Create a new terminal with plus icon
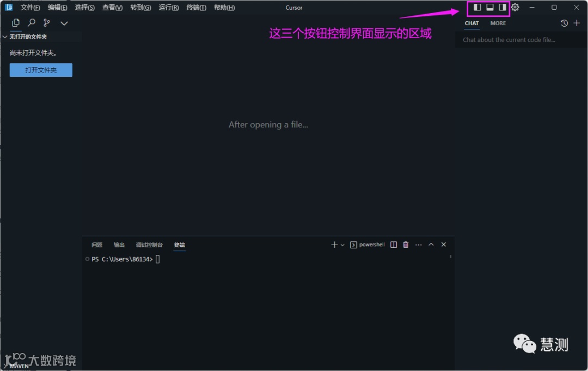588x371 pixels. [334, 245]
